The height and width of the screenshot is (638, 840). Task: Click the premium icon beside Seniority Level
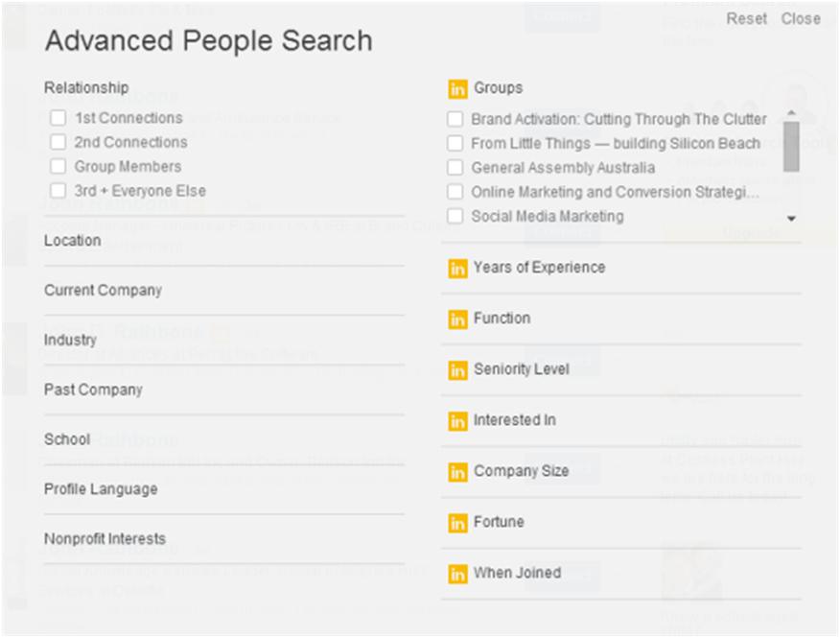point(457,370)
